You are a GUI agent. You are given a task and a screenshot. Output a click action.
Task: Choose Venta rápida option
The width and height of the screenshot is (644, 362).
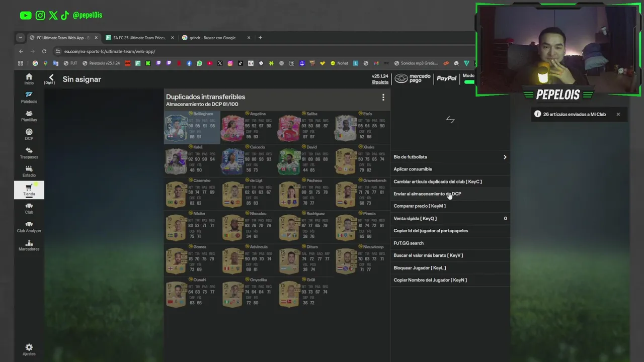click(450, 219)
